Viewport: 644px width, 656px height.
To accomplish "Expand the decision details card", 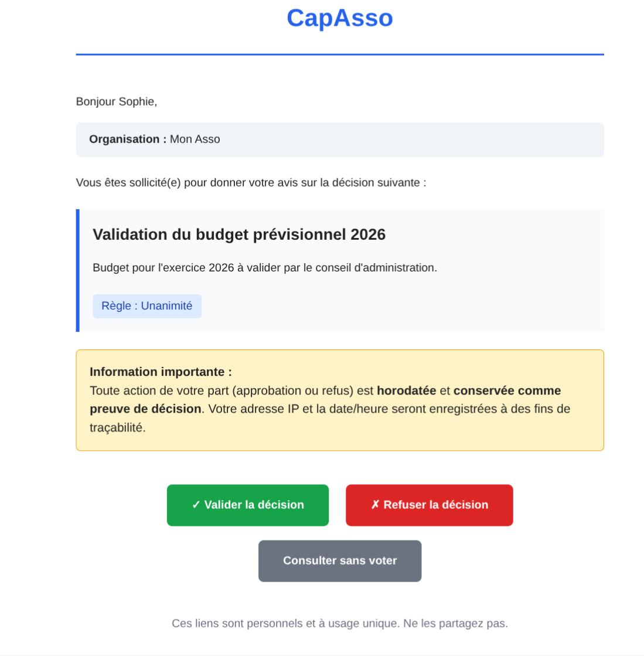I will pyautogui.click(x=340, y=270).
